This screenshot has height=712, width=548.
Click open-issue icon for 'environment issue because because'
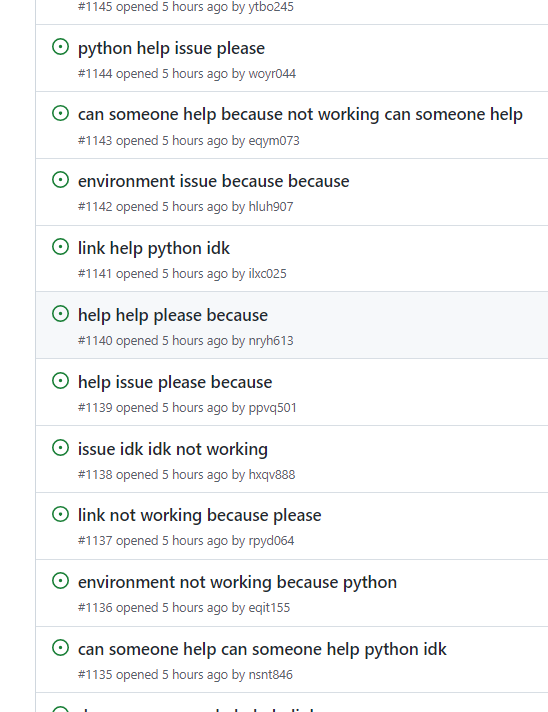60,180
